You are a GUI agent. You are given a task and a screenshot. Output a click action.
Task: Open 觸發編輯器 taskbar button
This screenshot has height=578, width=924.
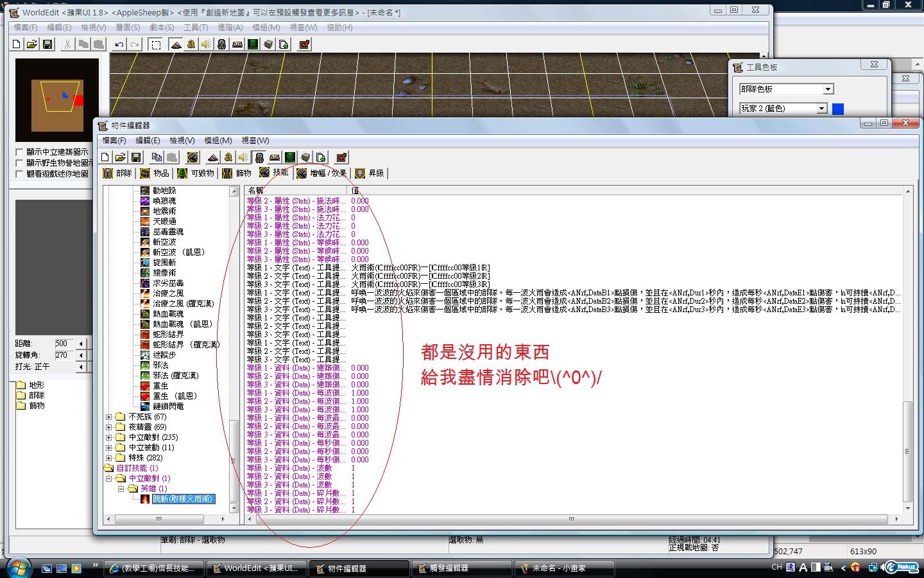[x=462, y=568]
